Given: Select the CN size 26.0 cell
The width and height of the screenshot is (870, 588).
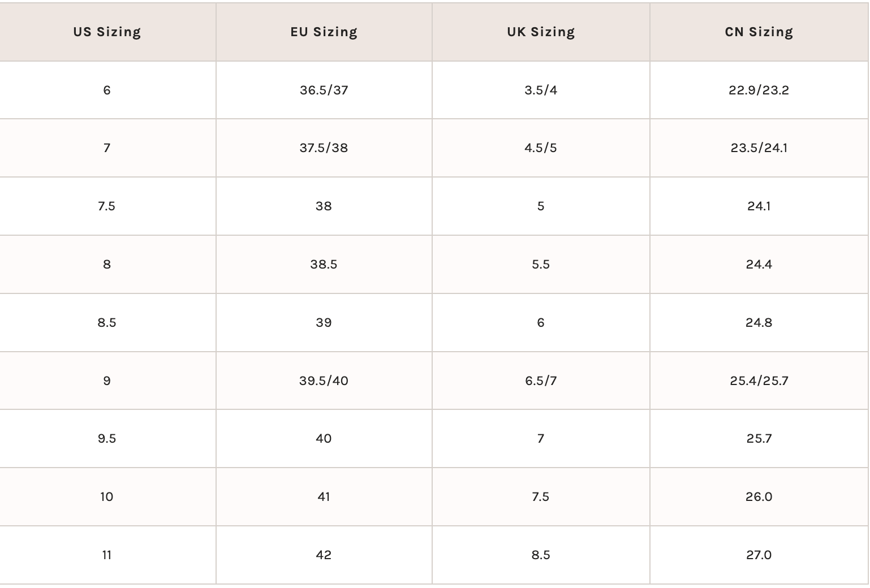Looking at the screenshot, I should tap(759, 497).
